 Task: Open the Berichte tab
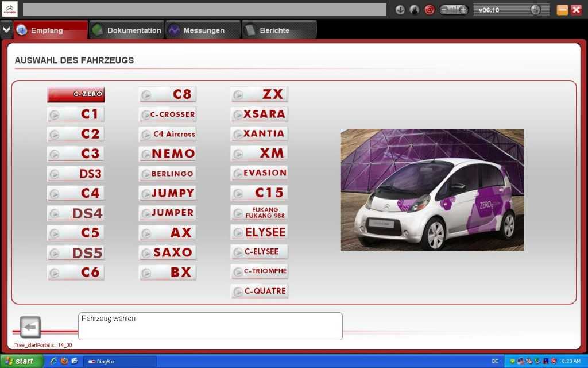coord(279,30)
